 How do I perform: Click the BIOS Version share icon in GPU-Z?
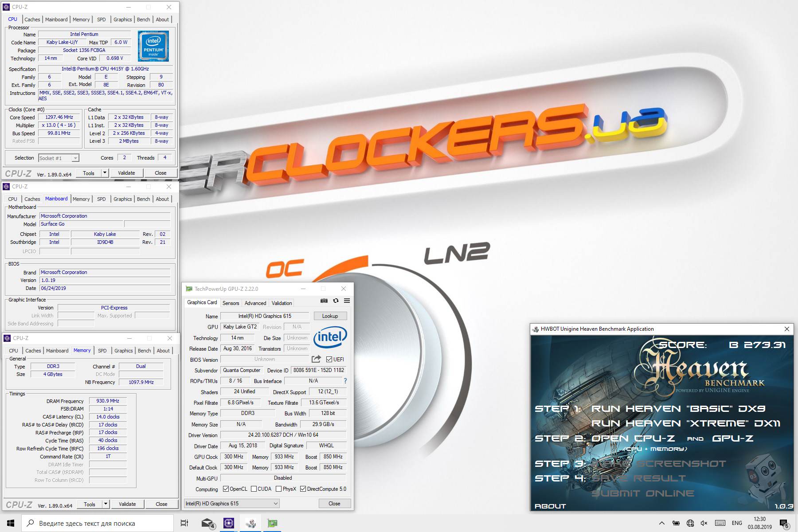[316, 359]
